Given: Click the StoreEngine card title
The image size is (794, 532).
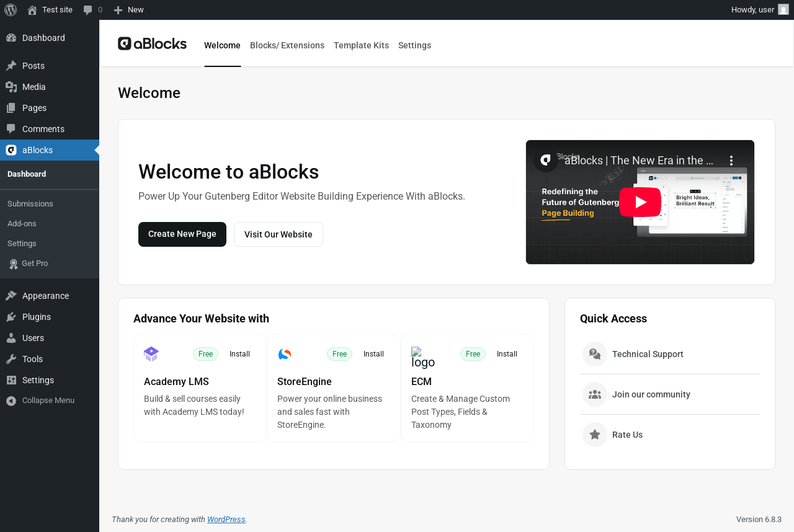Looking at the screenshot, I should 305,382.
